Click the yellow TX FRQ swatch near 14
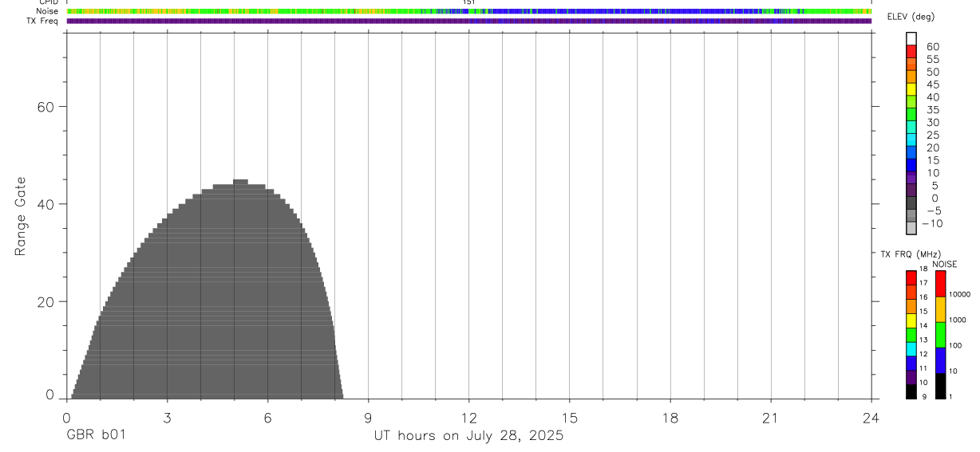980x452 pixels. tap(911, 321)
